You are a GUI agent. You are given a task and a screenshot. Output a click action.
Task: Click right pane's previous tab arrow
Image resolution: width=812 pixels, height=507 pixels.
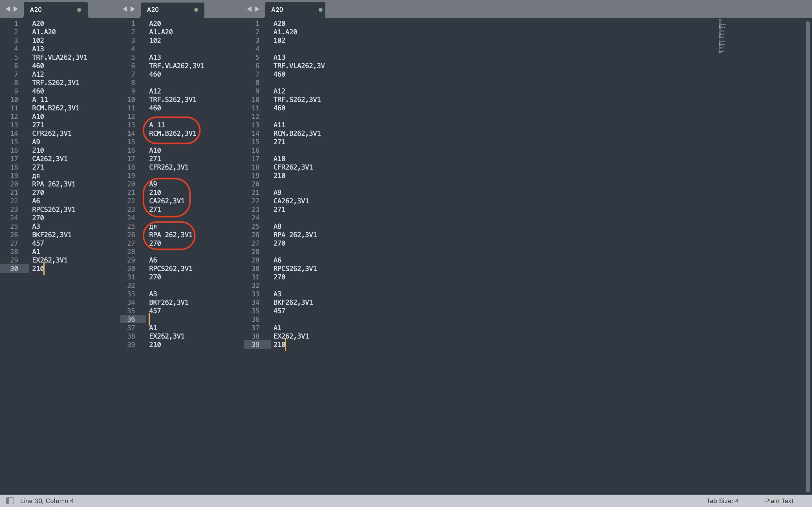(x=249, y=9)
